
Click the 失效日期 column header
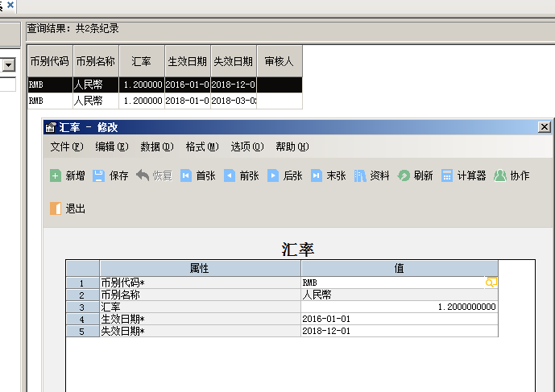(x=234, y=61)
